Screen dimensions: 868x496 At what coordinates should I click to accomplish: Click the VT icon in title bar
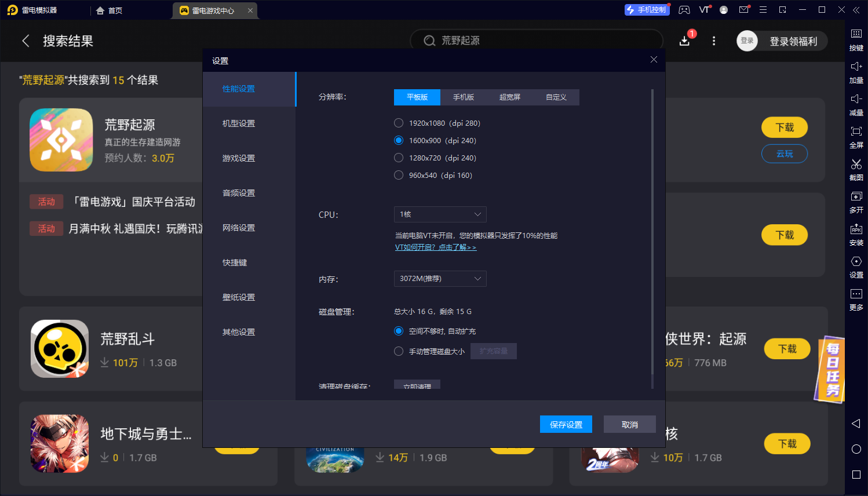tap(704, 10)
